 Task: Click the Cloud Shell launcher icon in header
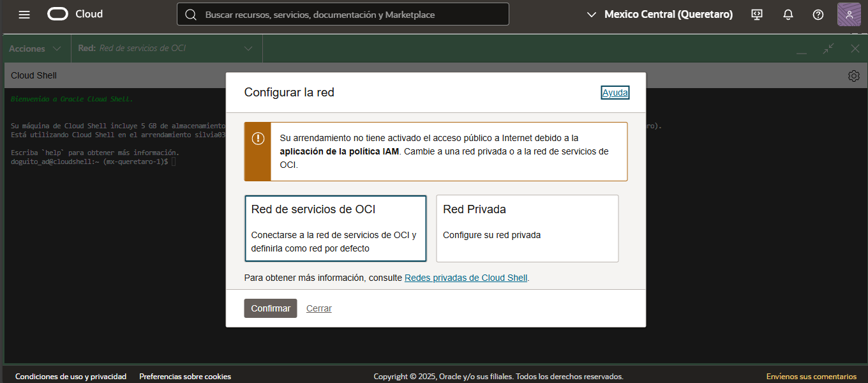(756, 14)
